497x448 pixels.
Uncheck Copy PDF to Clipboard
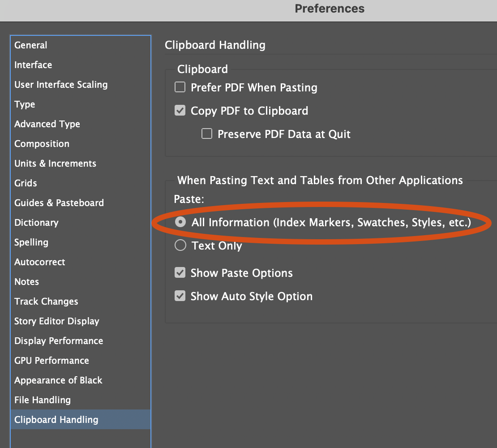(x=180, y=110)
